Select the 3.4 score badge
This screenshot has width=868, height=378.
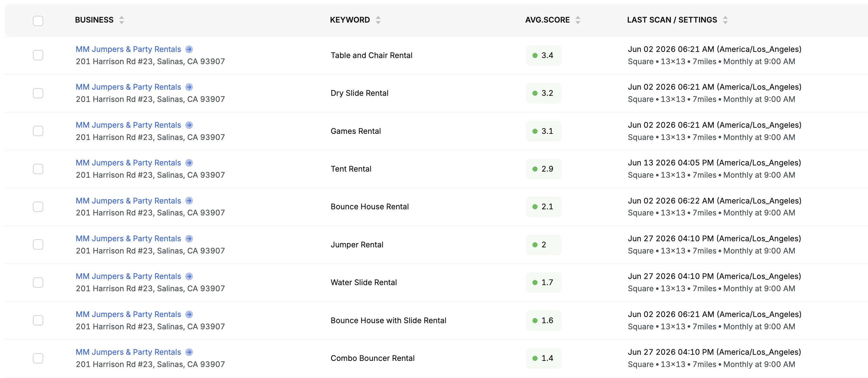click(543, 55)
